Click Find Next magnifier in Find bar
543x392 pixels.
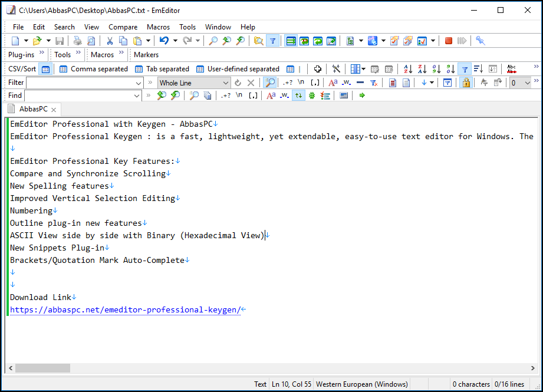click(x=175, y=95)
